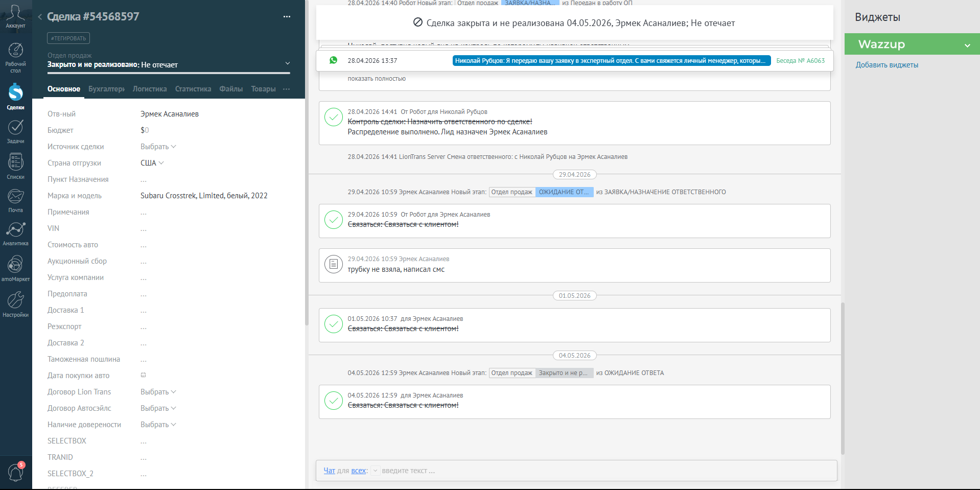Open the Списки section

click(15, 166)
